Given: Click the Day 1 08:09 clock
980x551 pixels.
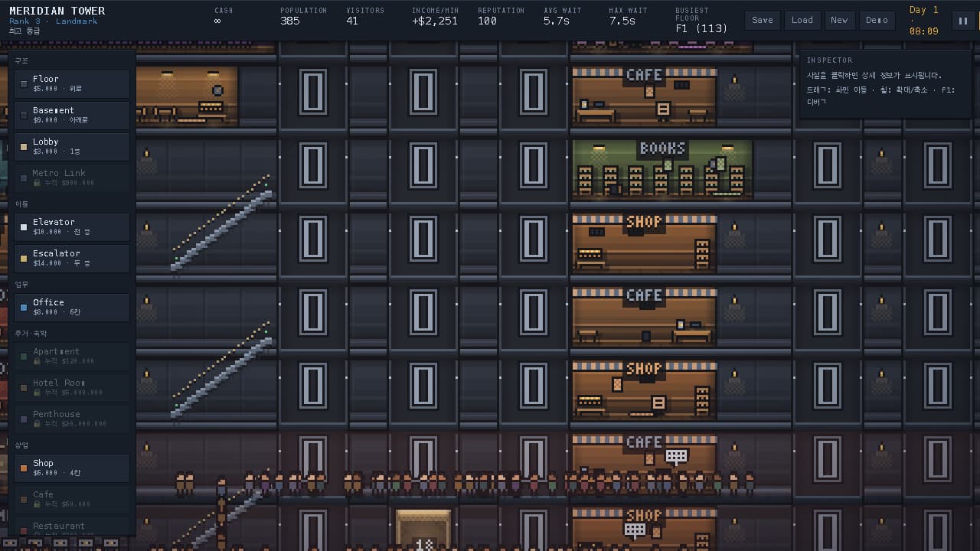Looking at the screenshot, I should (x=923, y=21).
